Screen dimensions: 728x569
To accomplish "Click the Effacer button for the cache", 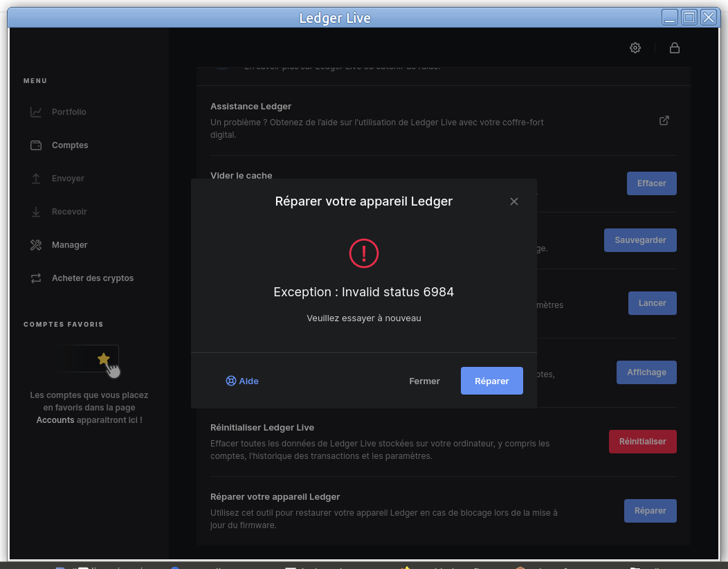I will point(651,183).
